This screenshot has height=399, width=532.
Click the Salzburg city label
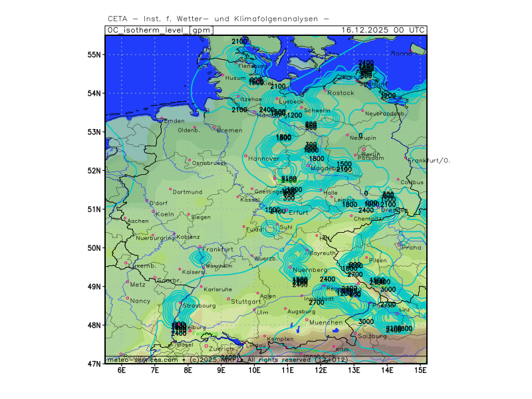pyautogui.click(x=372, y=336)
